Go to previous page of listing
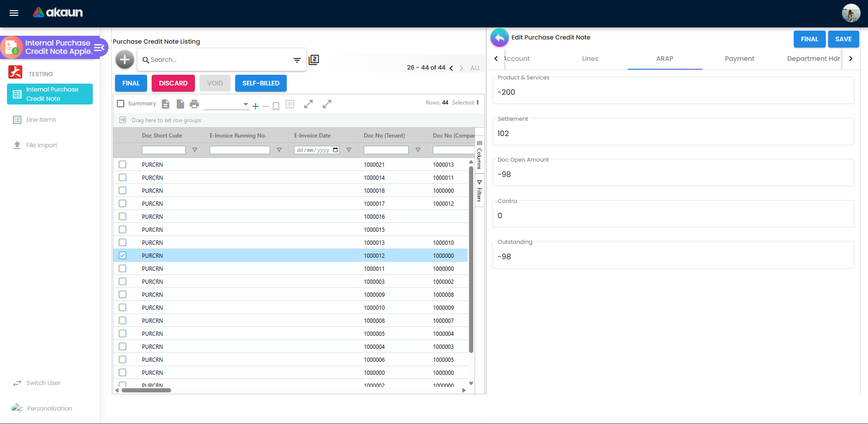 click(x=451, y=68)
